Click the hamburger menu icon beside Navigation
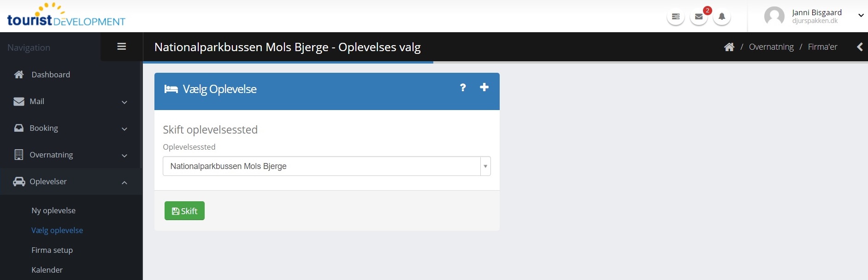Screen dimensions: 868x280 point(122,47)
